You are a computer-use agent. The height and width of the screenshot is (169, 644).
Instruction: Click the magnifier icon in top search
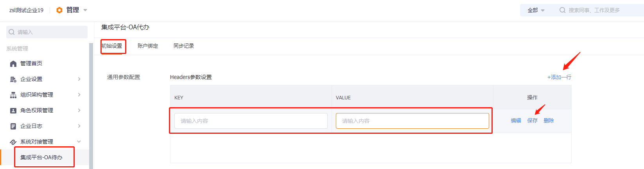562,10
